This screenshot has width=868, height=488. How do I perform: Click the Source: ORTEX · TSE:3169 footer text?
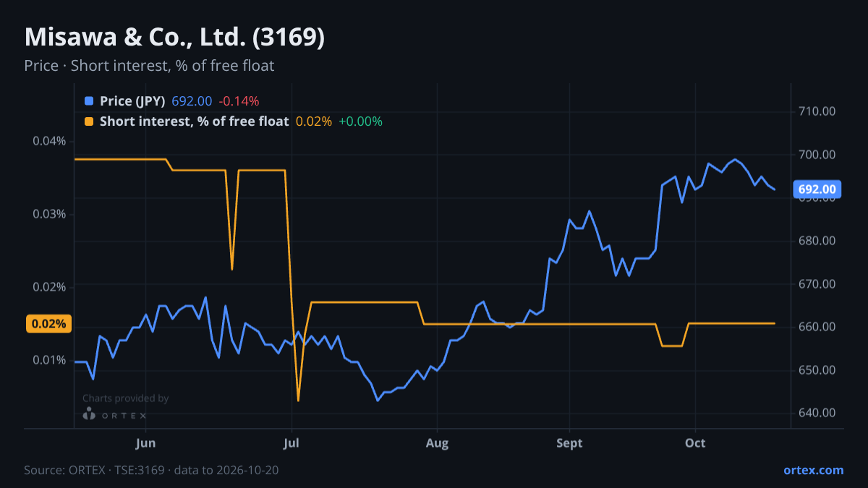tap(151, 470)
